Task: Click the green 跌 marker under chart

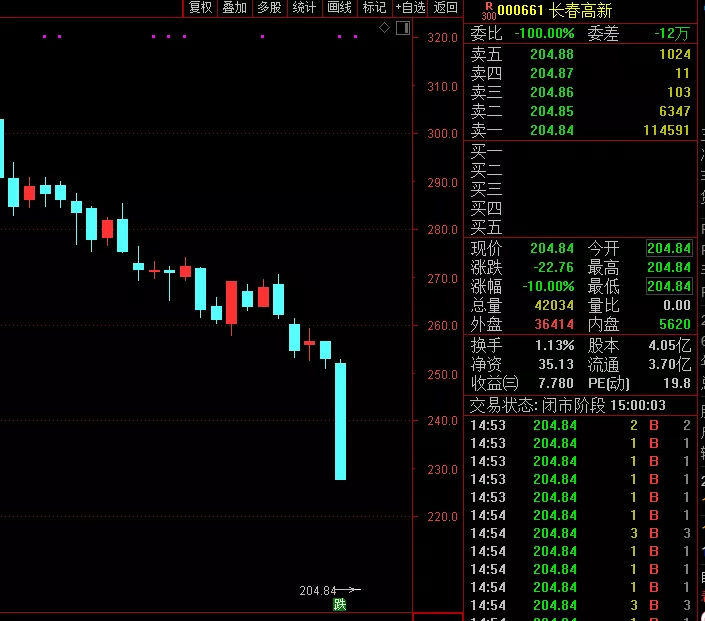Action: [340, 605]
